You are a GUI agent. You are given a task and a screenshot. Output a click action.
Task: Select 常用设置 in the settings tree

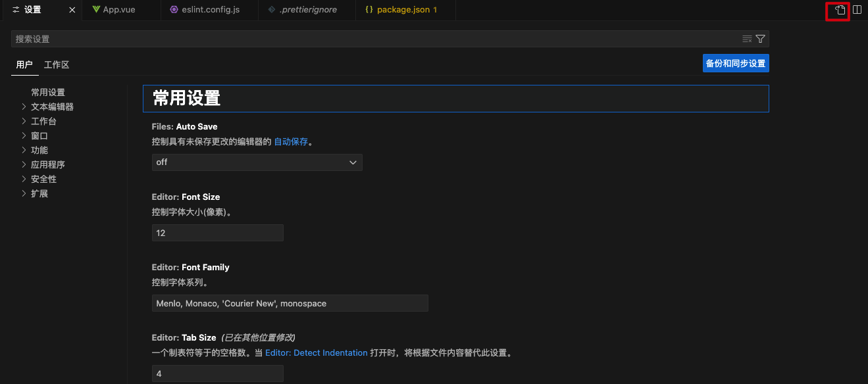point(48,92)
